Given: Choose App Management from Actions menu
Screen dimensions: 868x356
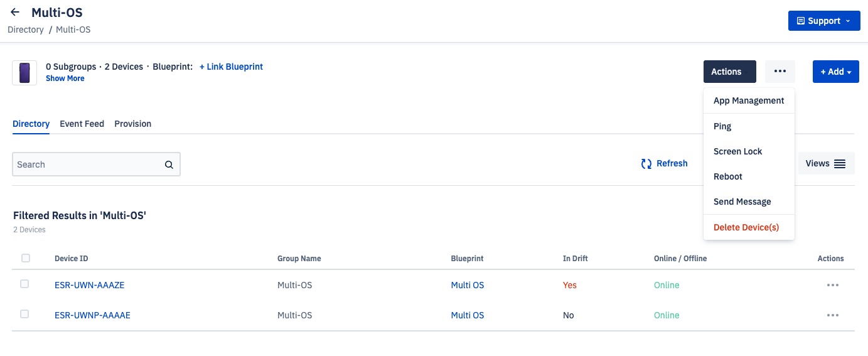Looking at the screenshot, I should pyautogui.click(x=749, y=100).
